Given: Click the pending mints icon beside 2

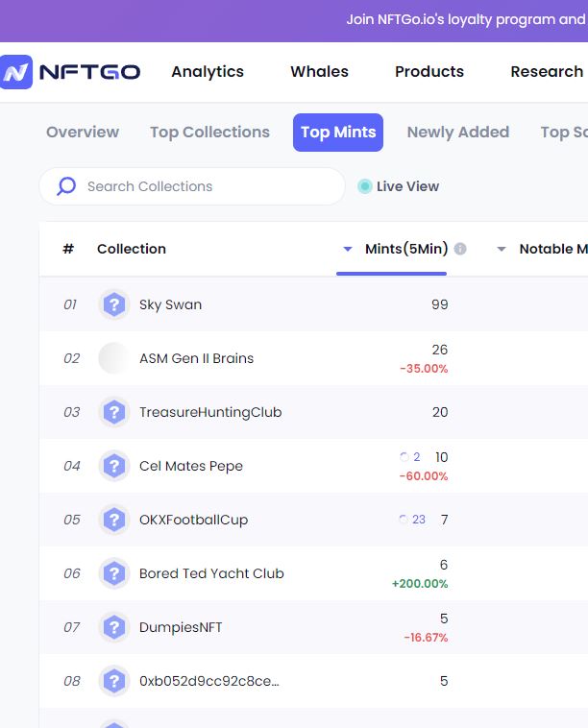Looking at the screenshot, I should click(404, 457).
